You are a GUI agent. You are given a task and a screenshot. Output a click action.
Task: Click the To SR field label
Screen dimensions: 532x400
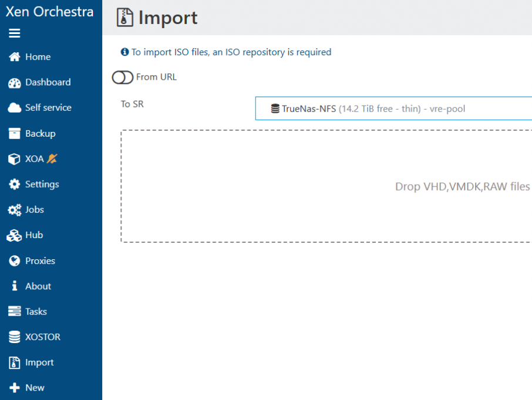tap(132, 104)
